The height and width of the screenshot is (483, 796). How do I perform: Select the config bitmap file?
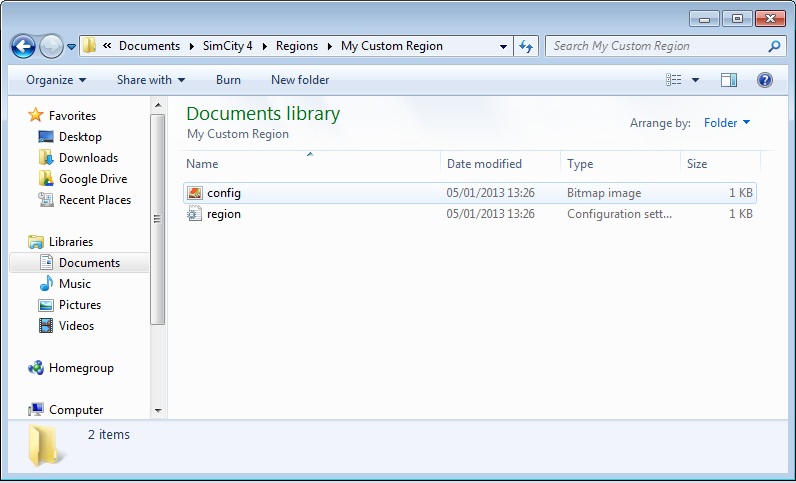(470, 193)
